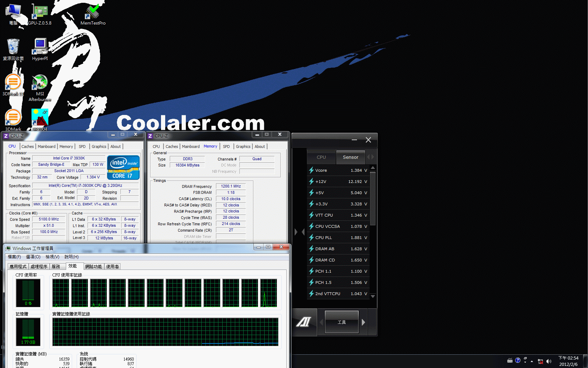The width and height of the screenshot is (588, 368).
Task: Open the MemTestPro desktop icon
Action: [x=93, y=15]
